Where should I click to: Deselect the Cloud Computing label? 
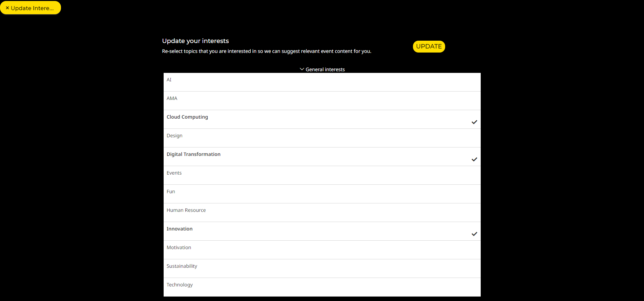tap(187, 117)
